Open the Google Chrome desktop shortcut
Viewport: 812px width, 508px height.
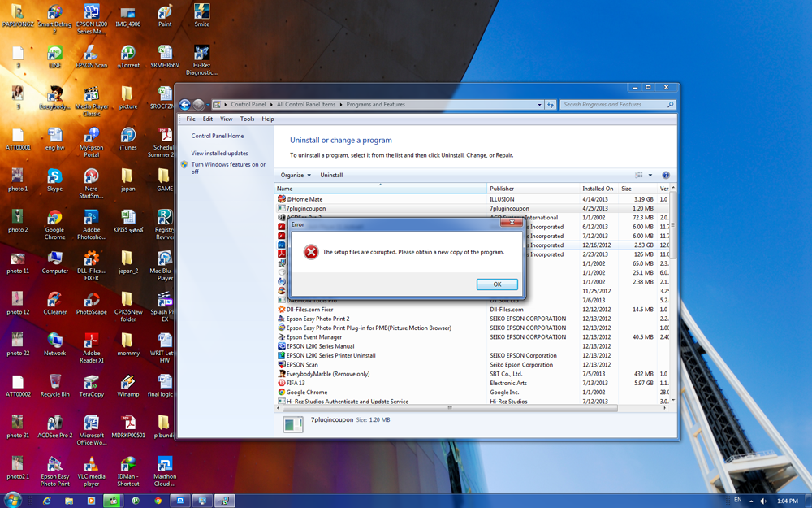click(55, 224)
